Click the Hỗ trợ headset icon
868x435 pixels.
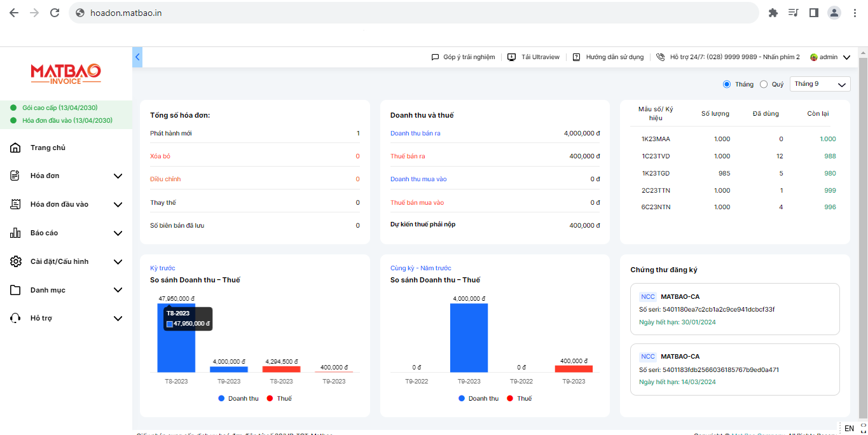[x=15, y=318]
